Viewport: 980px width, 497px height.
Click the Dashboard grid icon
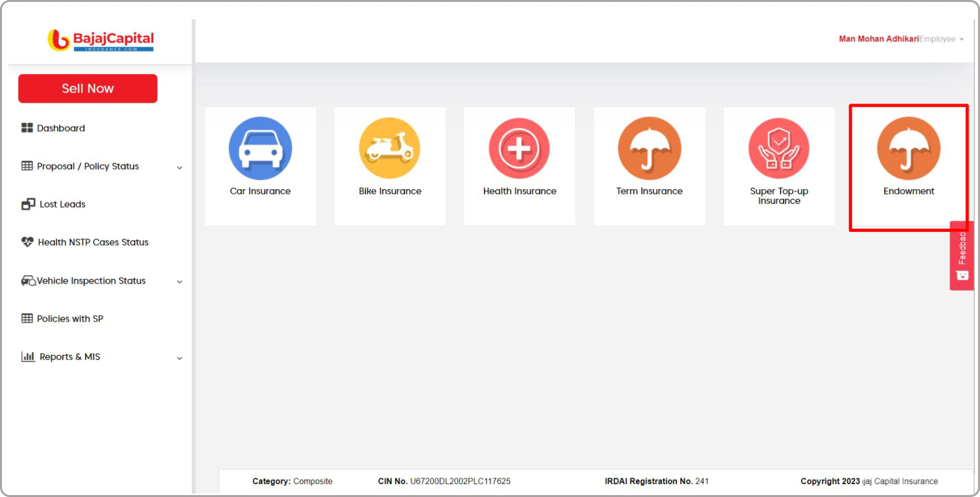pos(27,128)
